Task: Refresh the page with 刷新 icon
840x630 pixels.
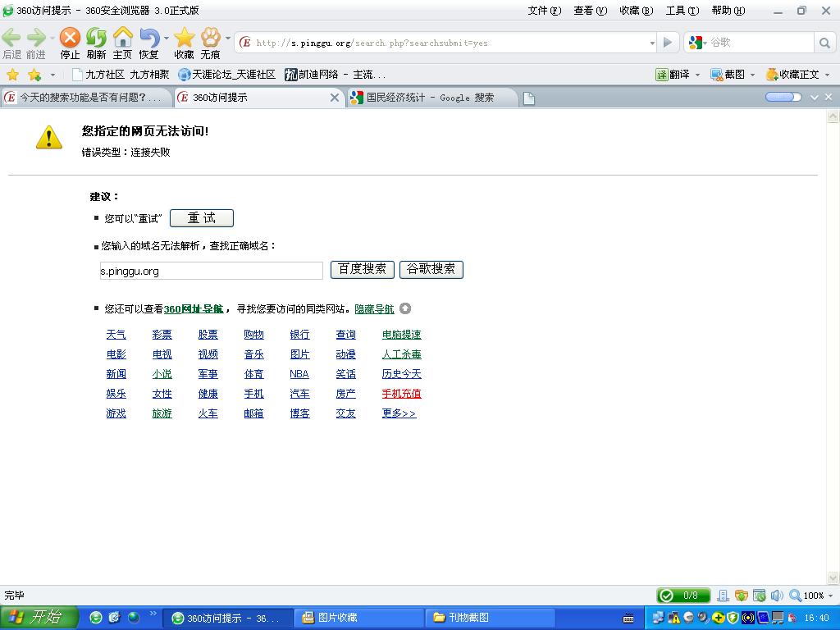Action: click(x=97, y=38)
